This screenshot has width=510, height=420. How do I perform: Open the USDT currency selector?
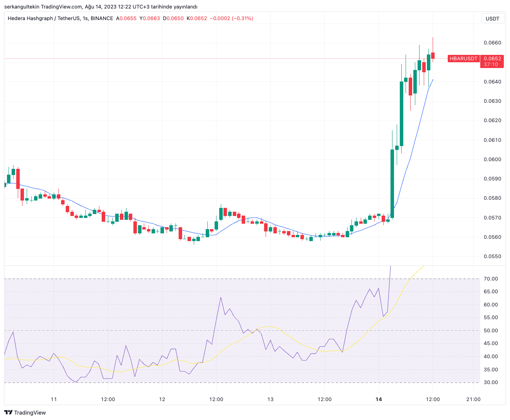pos(493,19)
